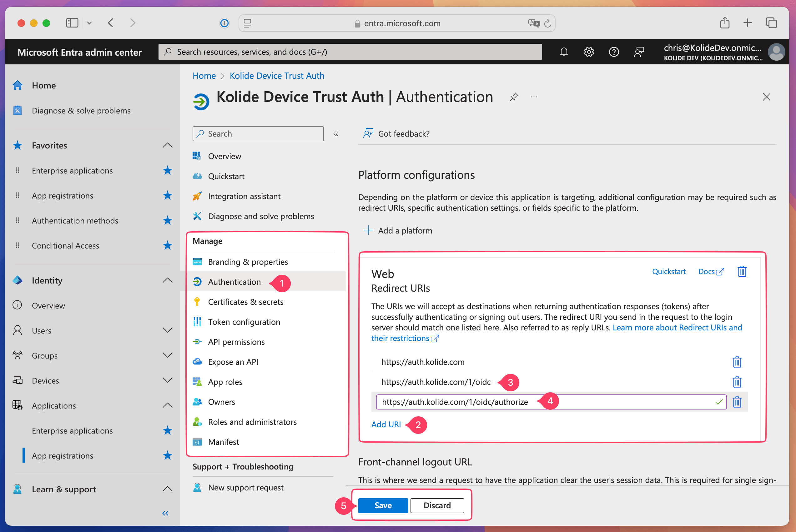The image size is (796, 532).
Task: Pin the Authentication blade
Action: pos(514,97)
